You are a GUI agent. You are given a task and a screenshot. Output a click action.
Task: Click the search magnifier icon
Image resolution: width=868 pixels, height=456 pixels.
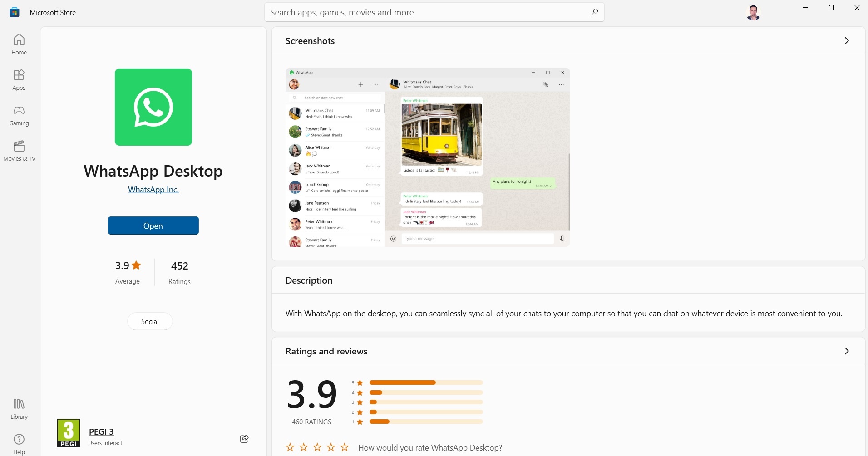tap(594, 12)
